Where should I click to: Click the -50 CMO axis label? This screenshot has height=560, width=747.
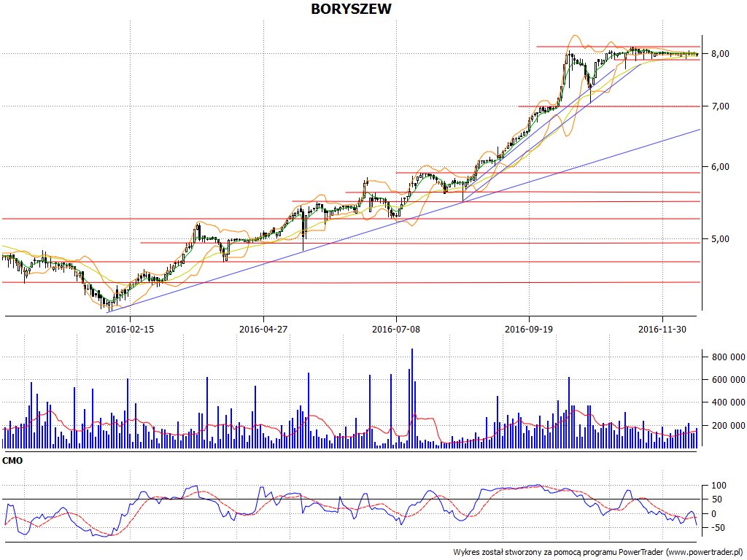click(x=718, y=528)
